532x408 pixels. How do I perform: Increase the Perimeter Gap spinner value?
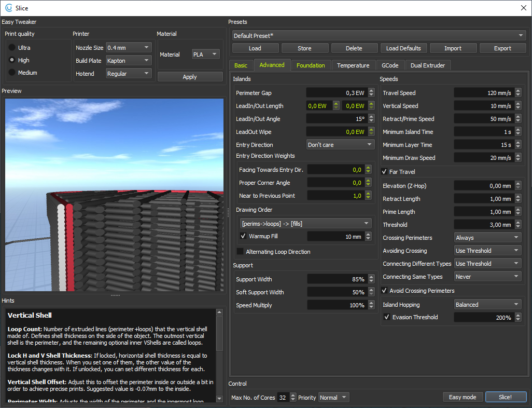371,91
